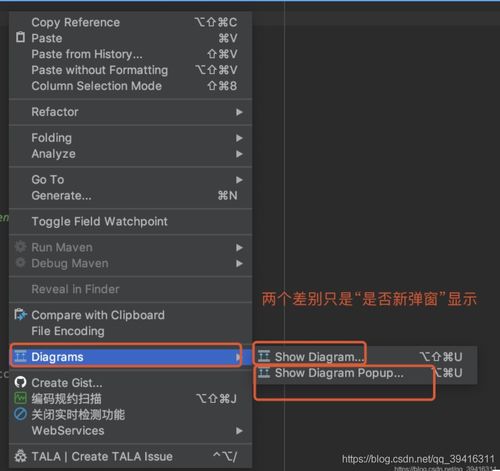
Task: Click the highlighted Diagrams label
Action: point(57,357)
